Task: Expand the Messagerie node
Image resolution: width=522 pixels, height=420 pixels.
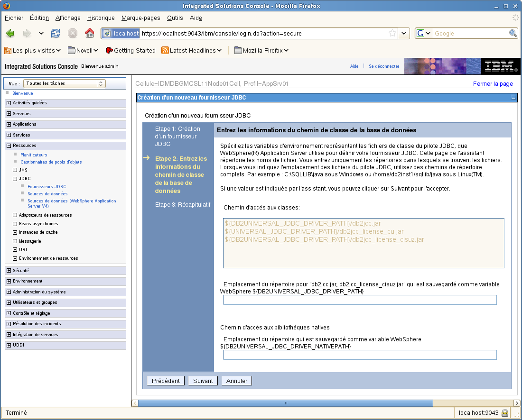Action: pos(15,241)
